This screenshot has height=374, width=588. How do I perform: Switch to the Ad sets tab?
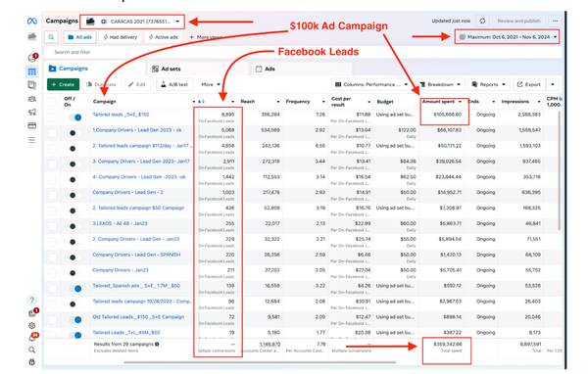click(167, 69)
